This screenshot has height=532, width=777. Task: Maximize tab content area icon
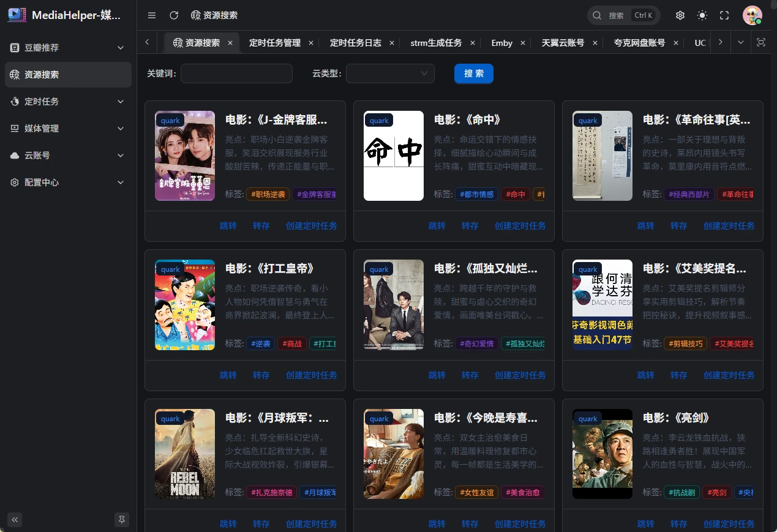[761, 42]
